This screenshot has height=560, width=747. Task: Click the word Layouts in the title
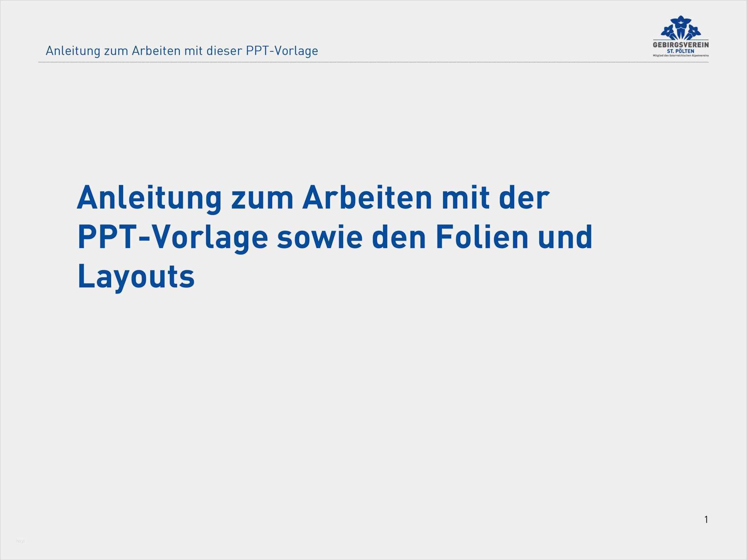(136, 277)
